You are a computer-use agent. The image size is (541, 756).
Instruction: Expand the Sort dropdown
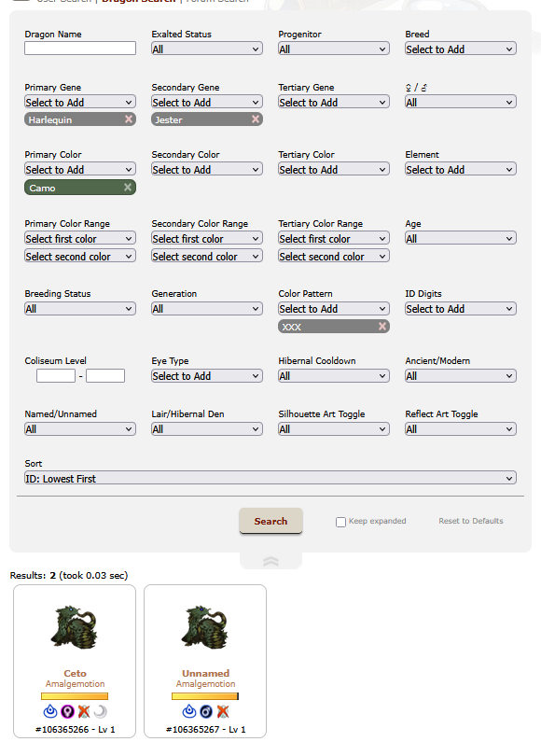tap(270, 478)
